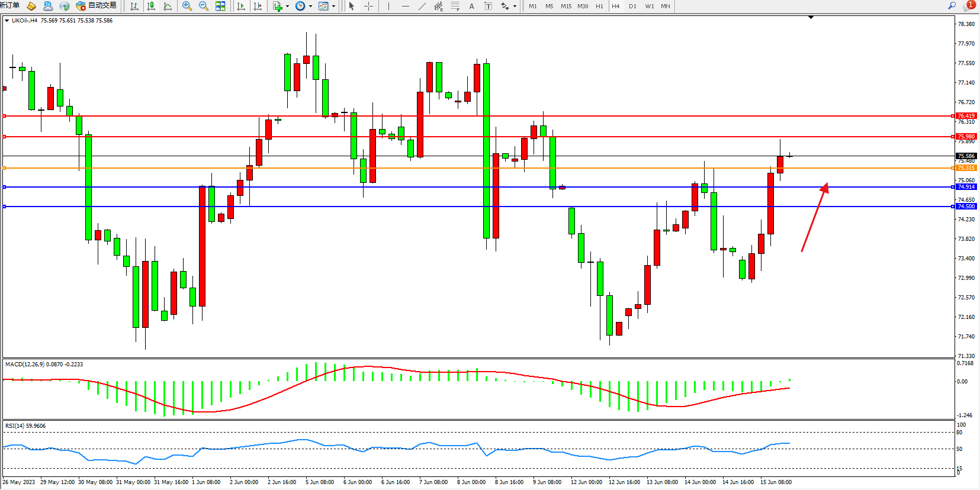This screenshot has height=490, width=980.
Task: Toggle auto scroll chart to end
Action: (x=241, y=6)
